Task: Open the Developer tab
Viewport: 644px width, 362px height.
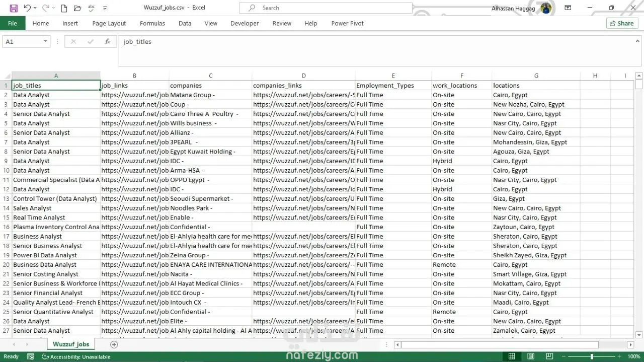Action: 245,23
